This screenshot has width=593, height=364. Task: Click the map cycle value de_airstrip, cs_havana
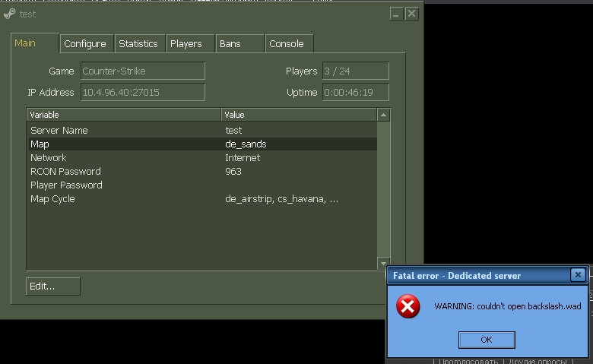click(x=281, y=199)
